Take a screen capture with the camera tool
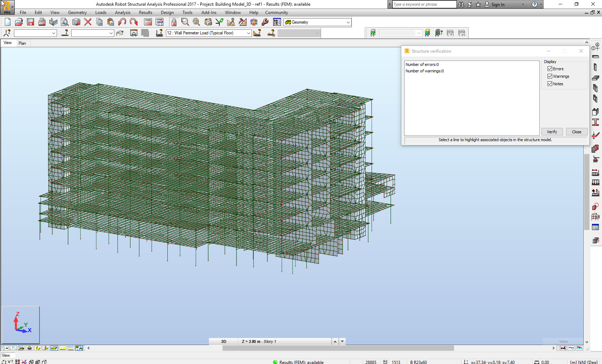The width and height of the screenshot is (602, 364). click(76, 22)
